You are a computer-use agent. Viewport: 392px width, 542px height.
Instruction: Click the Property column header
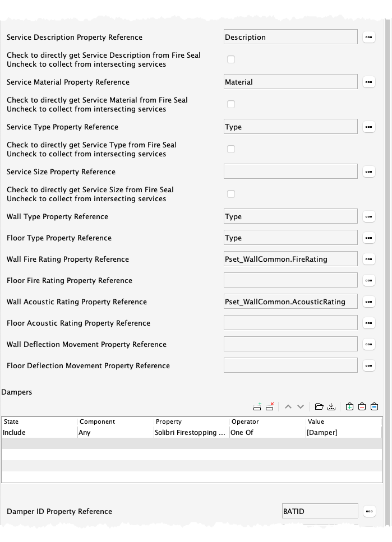coord(192,421)
